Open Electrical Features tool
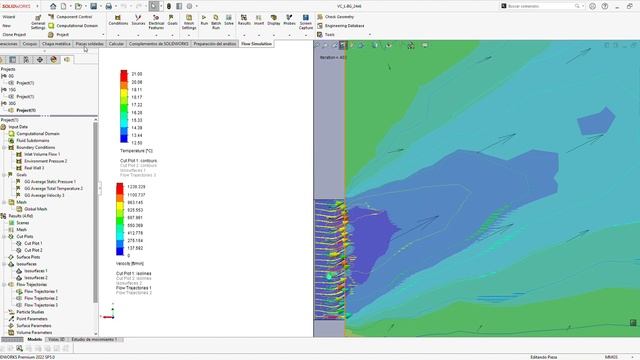Screen dimensions: 640x360 pos(156,22)
